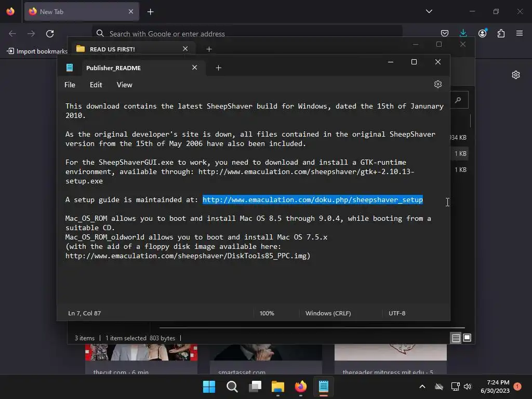Click UTF-8 encoding status
This screenshot has width=532, height=399.
(396, 313)
